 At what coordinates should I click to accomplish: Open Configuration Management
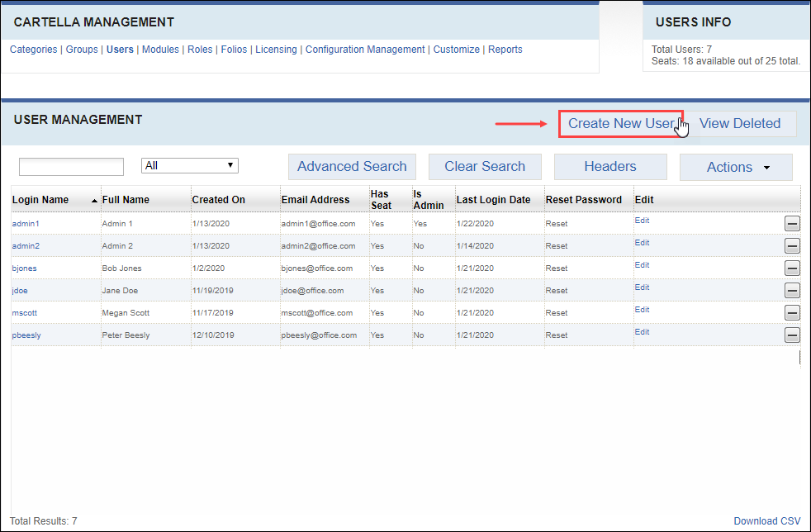coord(365,50)
